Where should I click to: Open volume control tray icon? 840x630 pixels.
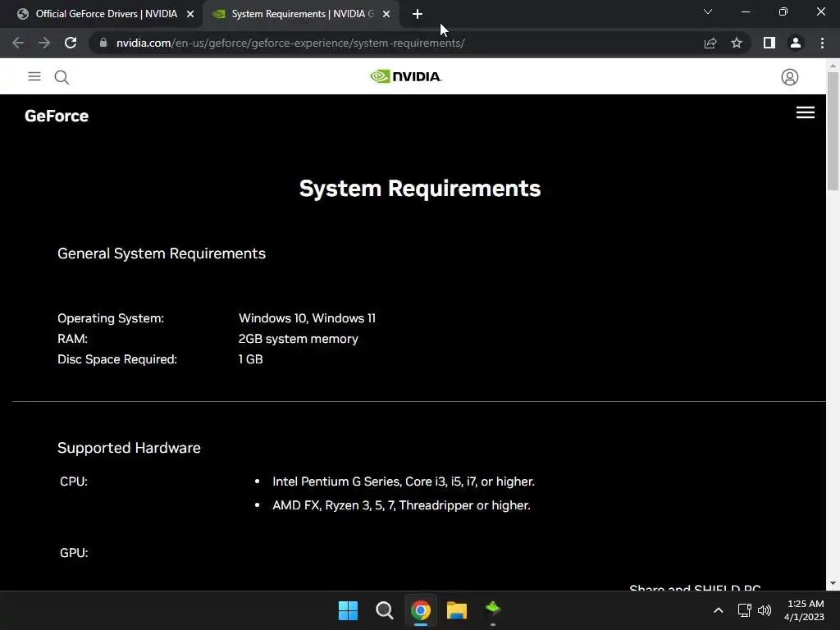tap(765, 610)
